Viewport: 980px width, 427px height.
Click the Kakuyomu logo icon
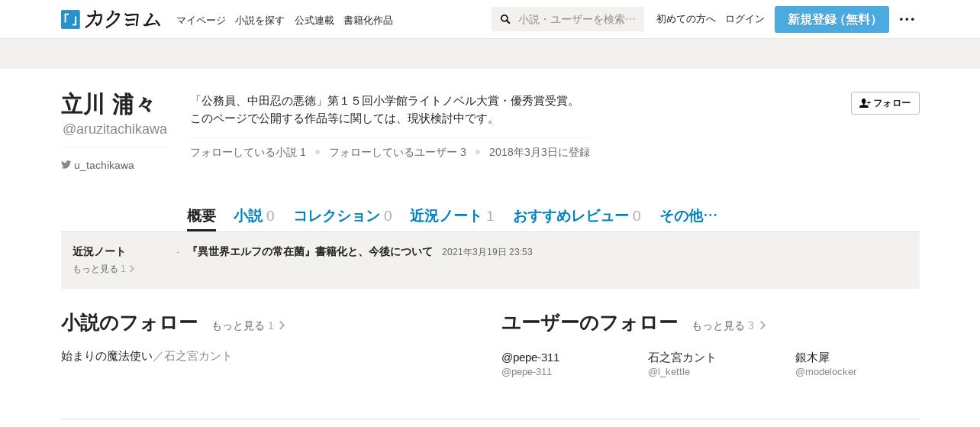tap(70, 19)
